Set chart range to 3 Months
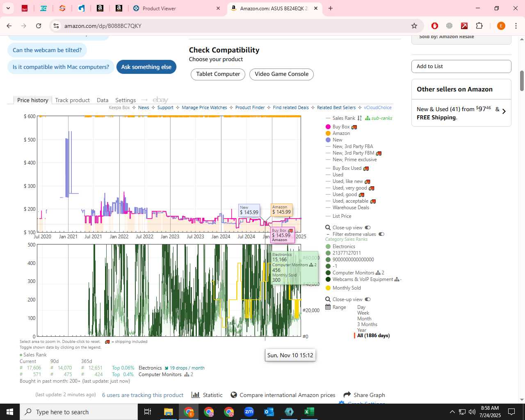Image resolution: width=525 pixels, height=420 pixels. pyautogui.click(x=367, y=324)
